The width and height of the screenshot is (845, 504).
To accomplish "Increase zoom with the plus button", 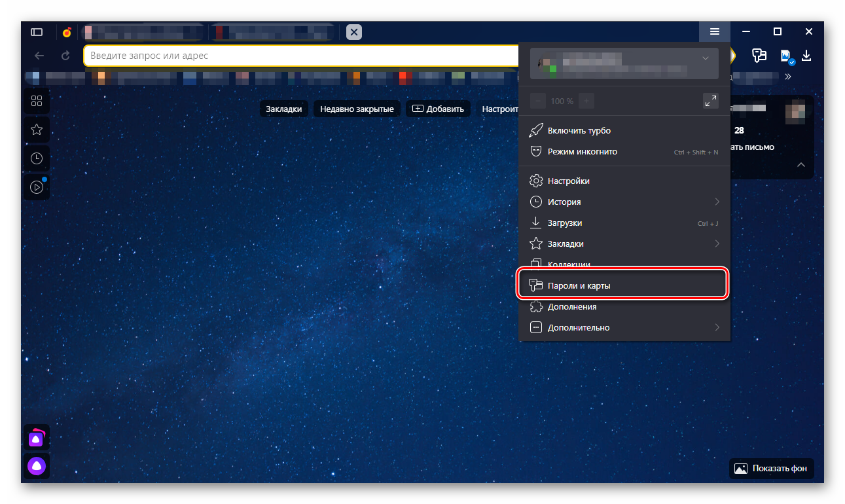I will point(586,101).
